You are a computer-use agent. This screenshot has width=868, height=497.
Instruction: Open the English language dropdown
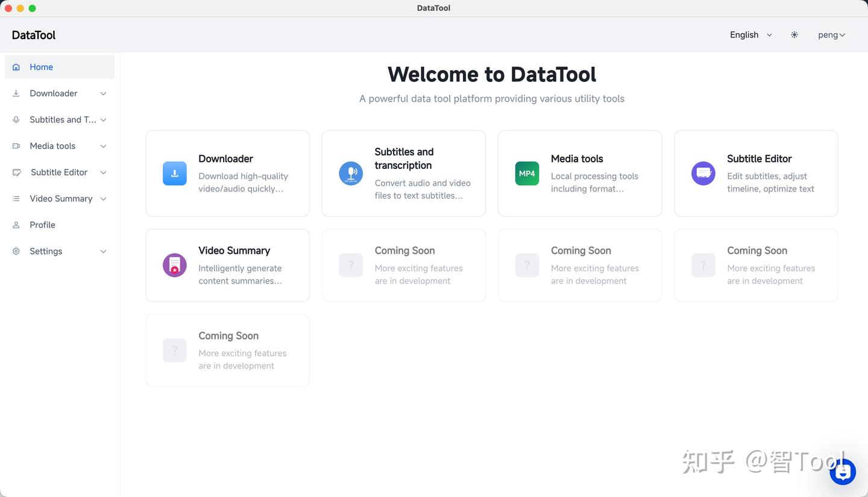click(751, 35)
